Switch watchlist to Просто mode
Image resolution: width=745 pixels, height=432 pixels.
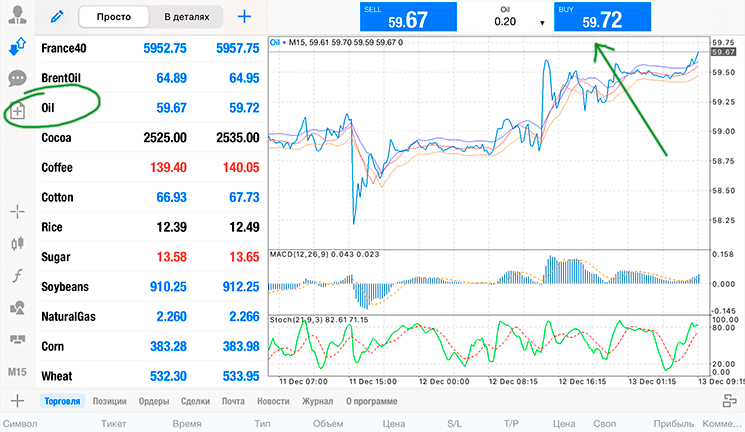click(114, 17)
